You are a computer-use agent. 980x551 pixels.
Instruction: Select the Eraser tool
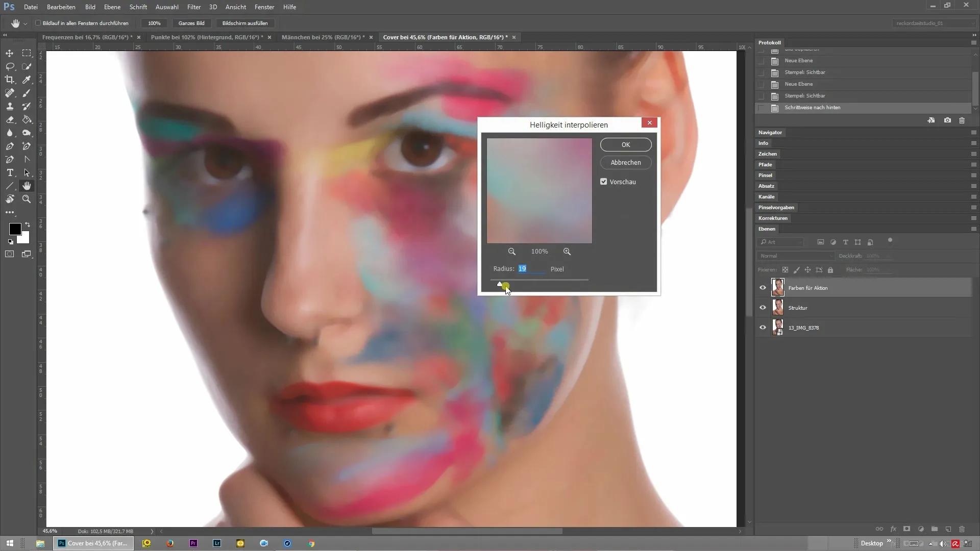click(x=10, y=119)
